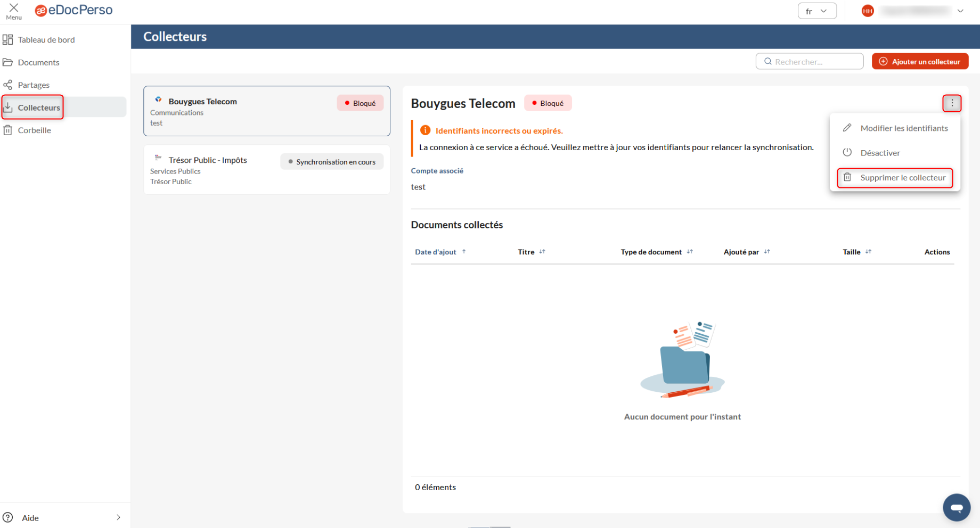The height and width of the screenshot is (528, 980).
Task: Click the HH user avatar
Action: (x=868, y=11)
